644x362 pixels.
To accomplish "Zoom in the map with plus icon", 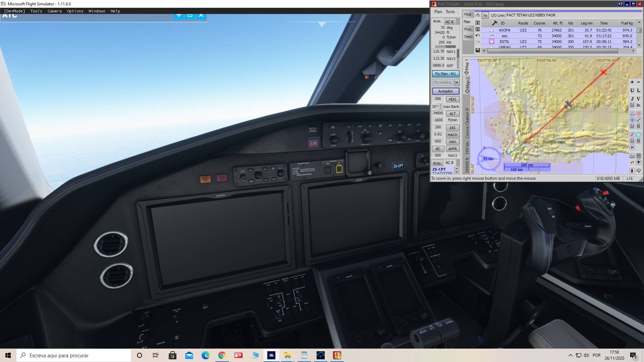I will coord(632,82).
